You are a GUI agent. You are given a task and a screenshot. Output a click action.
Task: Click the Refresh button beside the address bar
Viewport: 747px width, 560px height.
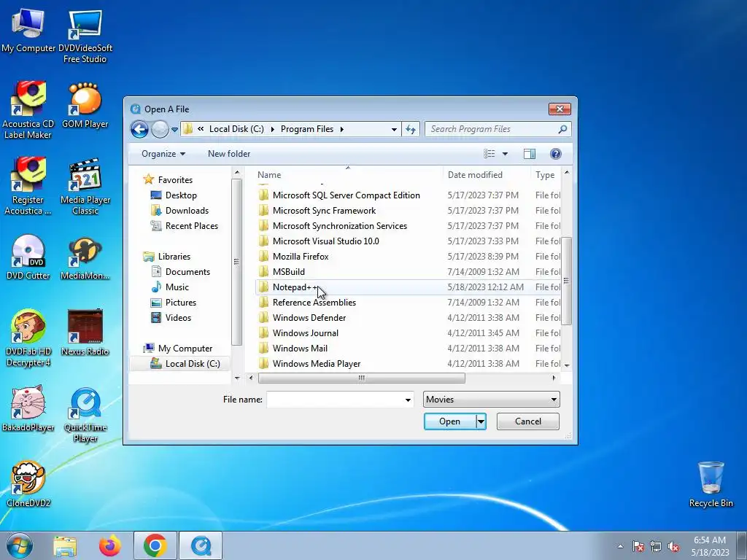coord(411,129)
